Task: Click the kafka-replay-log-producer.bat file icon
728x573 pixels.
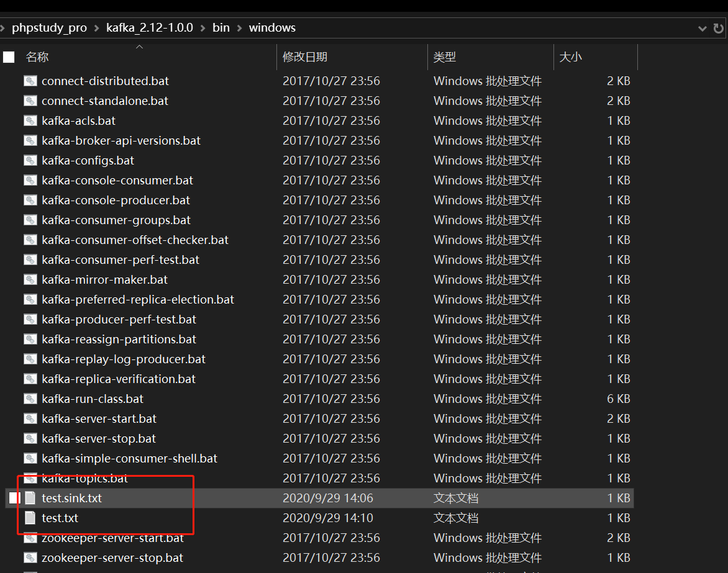Action: [30, 359]
